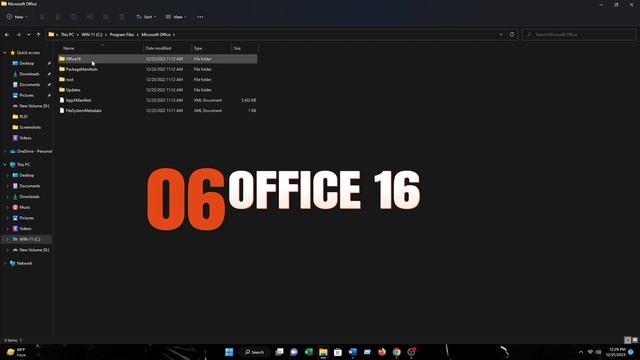Open the New item dropdown
Image resolution: width=640 pixels, height=360 pixels.
(17, 17)
